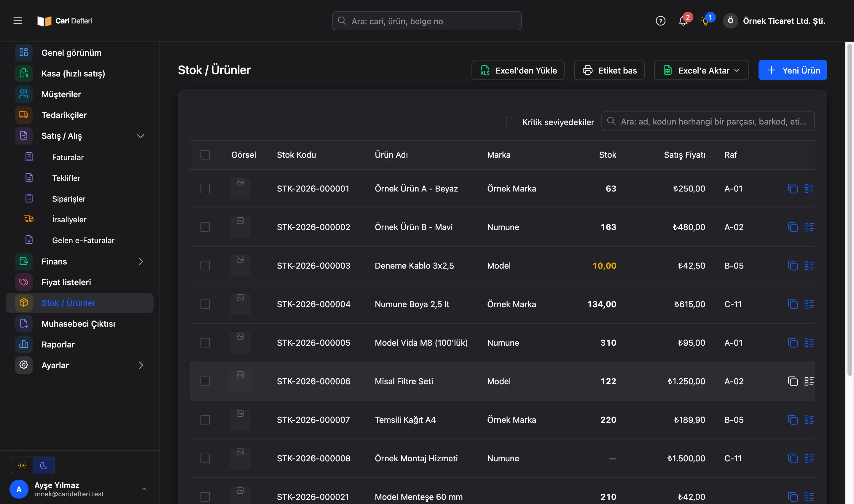Click copy icon for Misal Filtre Seti
Viewport: 854px width, 504px height.
coord(793,381)
